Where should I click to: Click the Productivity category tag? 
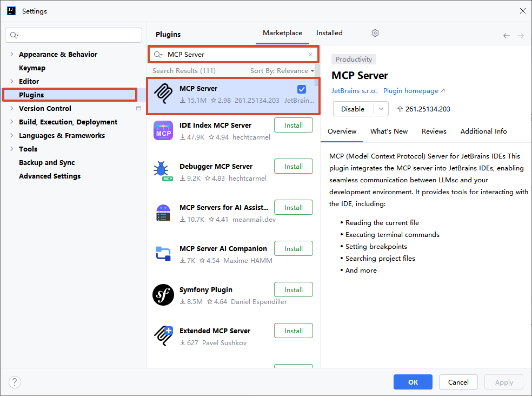(354, 60)
